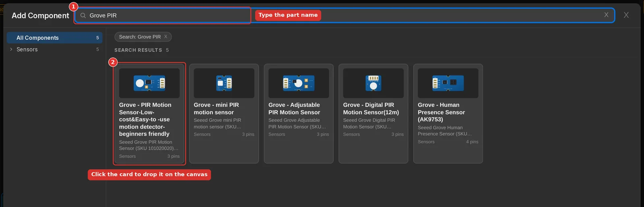Open the Sensors category
644x207 pixels.
(x=55, y=49)
